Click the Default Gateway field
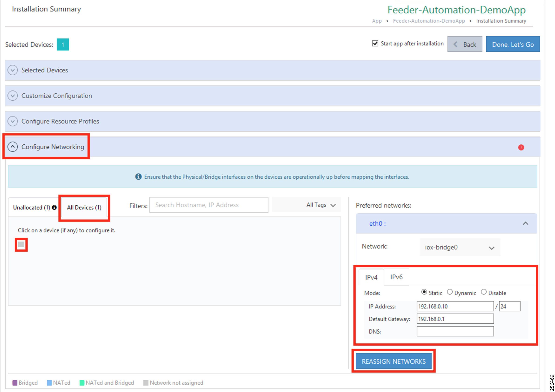 [x=455, y=319]
